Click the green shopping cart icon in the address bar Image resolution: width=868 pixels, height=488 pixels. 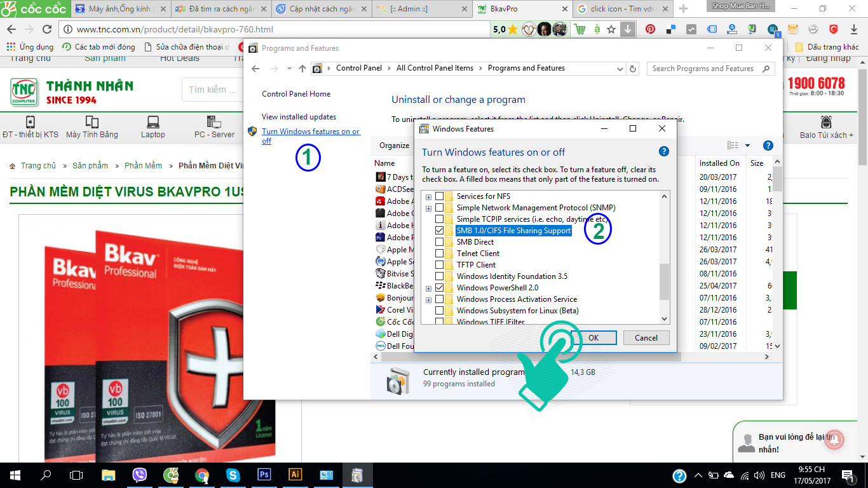pyautogui.click(x=580, y=29)
